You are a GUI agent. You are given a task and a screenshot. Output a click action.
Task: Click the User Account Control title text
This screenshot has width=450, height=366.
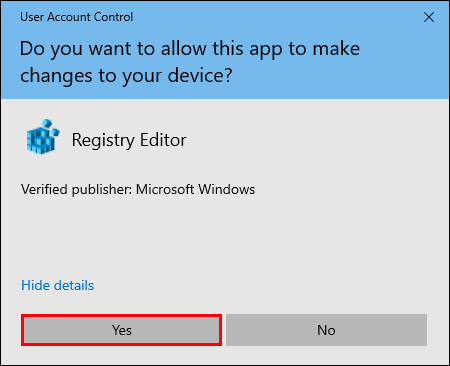point(77,17)
